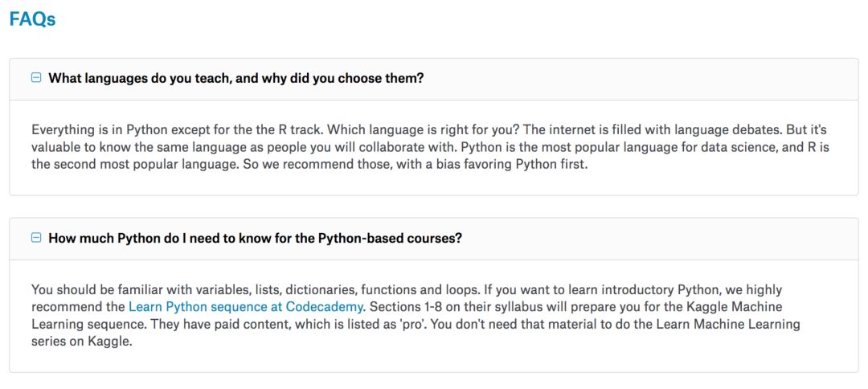Collapse the 'What languages do you teach' FAQ icon
The image size is (868, 389).
(36, 78)
